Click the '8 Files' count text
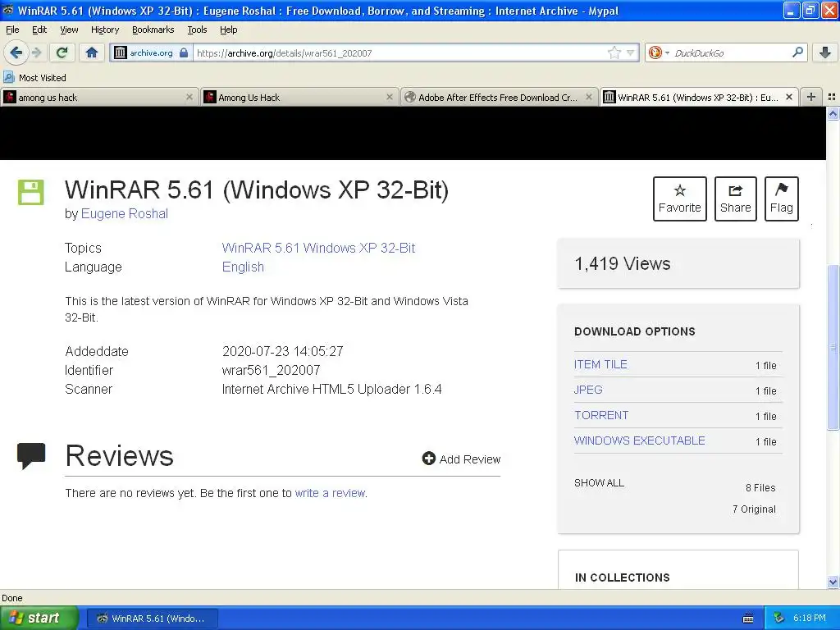The width and height of the screenshot is (840, 630). coord(760,487)
